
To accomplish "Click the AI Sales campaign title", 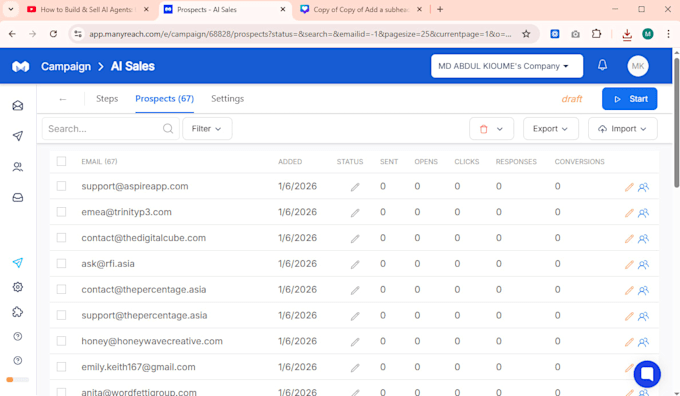I will (x=133, y=66).
